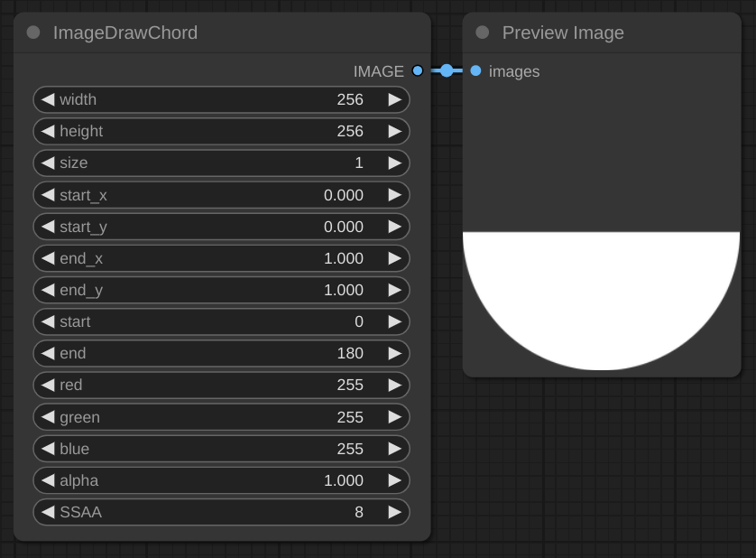Decrease the blue value with left arrow
756x558 pixels.
click(x=48, y=449)
